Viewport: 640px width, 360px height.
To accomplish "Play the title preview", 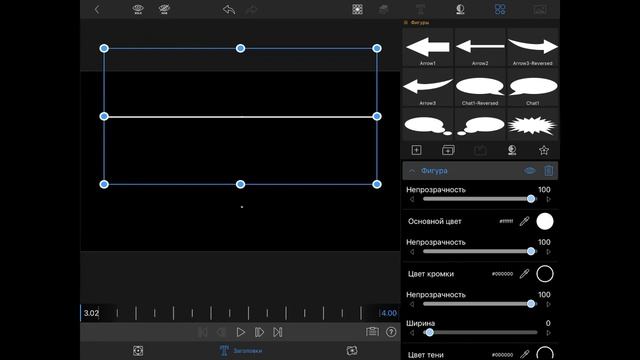I will (240, 332).
